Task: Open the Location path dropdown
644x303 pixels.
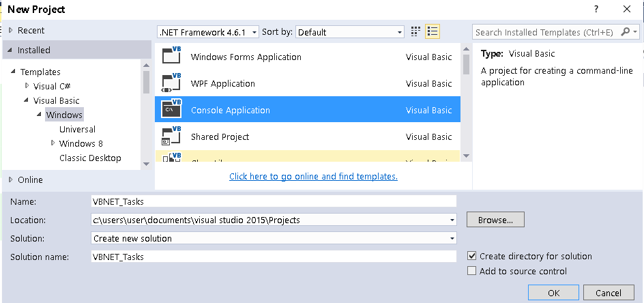Action: click(452, 220)
